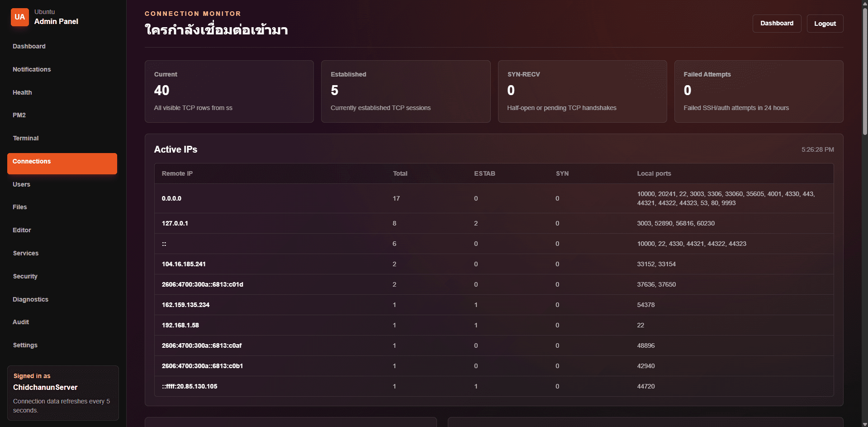The width and height of the screenshot is (868, 427).
Task: Open the PM2 section
Action: coord(19,115)
